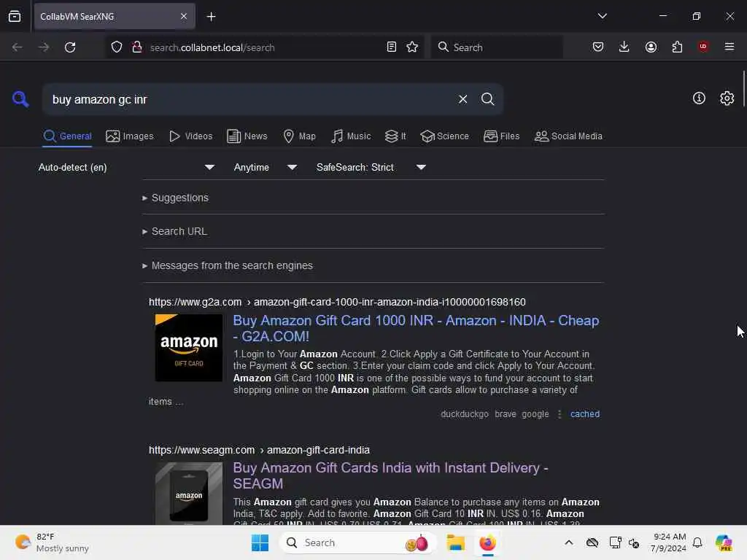Screen dimensions: 747x560
Task: Click the seagm.com result URL
Action: tap(259, 450)
